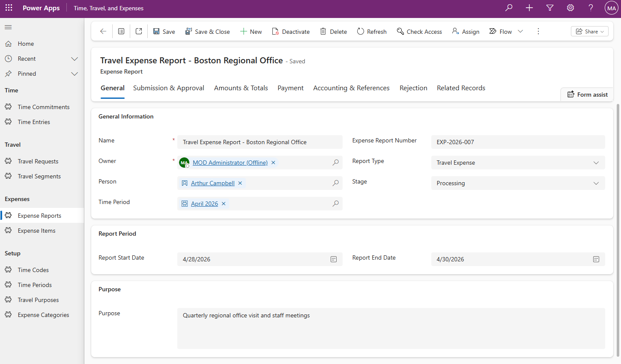Image resolution: width=621 pixels, height=364 pixels.
Task: Open the record set view icon
Action: (121, 31)
